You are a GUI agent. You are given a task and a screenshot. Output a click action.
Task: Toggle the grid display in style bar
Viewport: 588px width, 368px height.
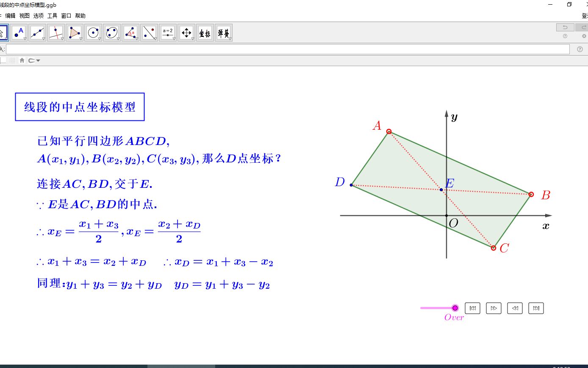pyautogui.click(x=12, y=60)
